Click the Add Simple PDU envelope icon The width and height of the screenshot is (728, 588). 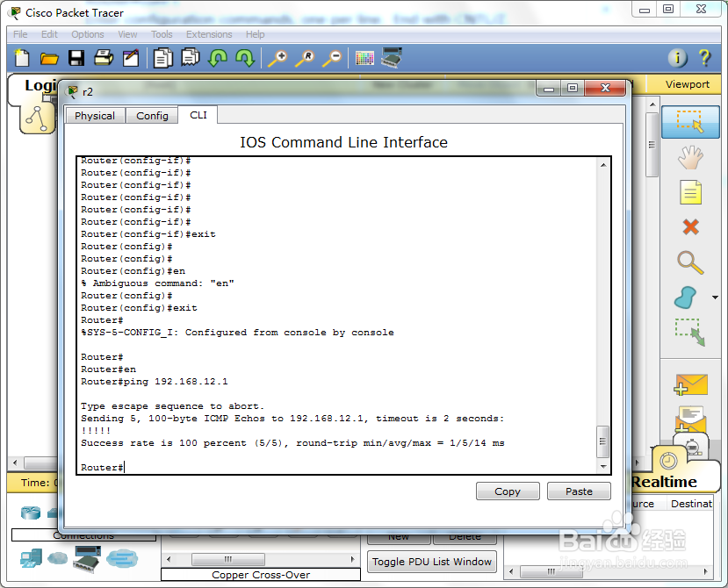pyautogui.click(x=691, y=384)
